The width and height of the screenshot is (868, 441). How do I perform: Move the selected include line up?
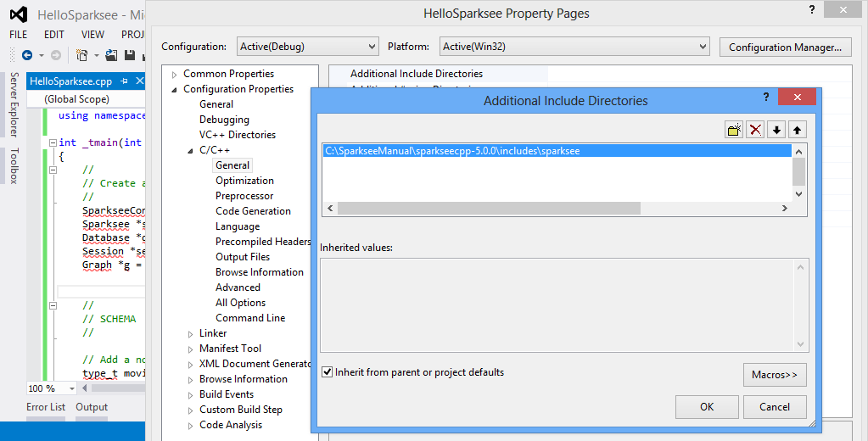pyautogui.click(x=797, y=130)
